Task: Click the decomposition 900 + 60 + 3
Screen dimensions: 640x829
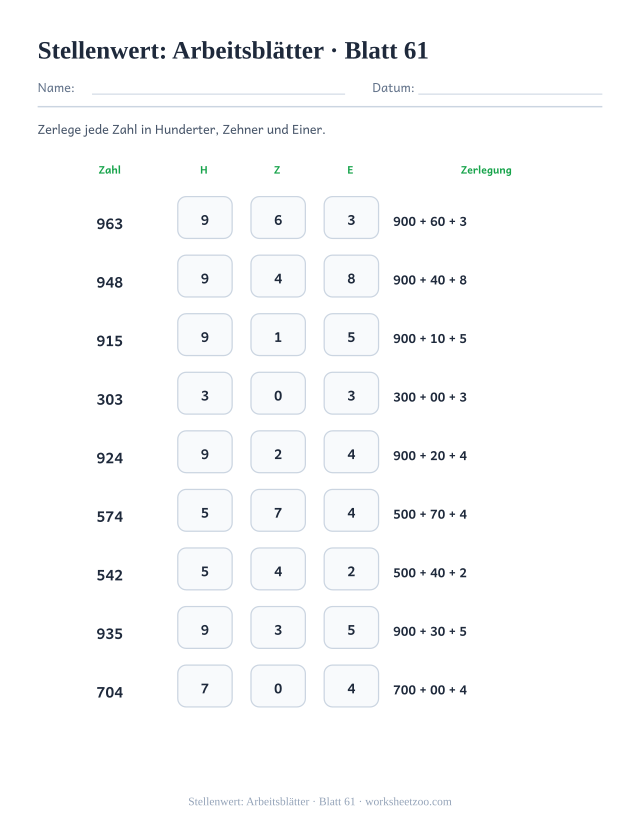Action: [430, 222]
